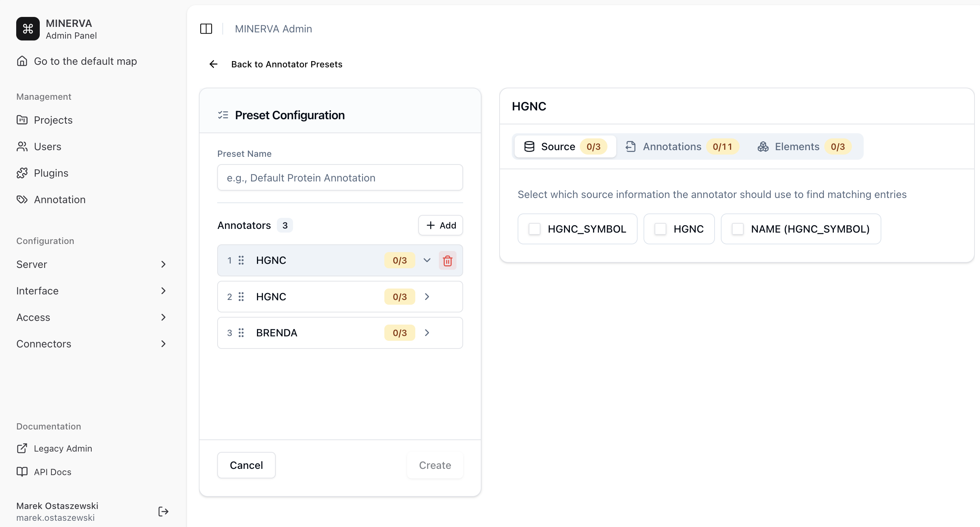Open the Projects management section
980x527 pixels.
pos(53,120)
